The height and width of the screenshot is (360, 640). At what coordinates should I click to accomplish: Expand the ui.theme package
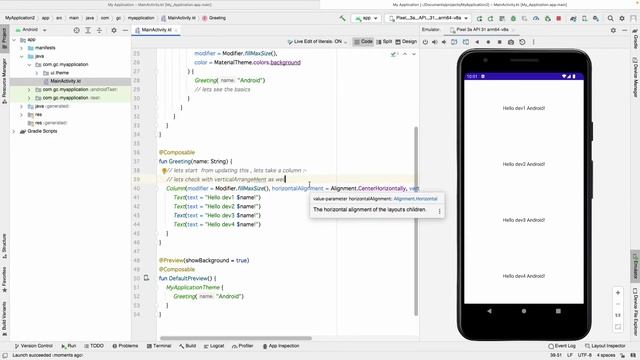pos(37,73)
